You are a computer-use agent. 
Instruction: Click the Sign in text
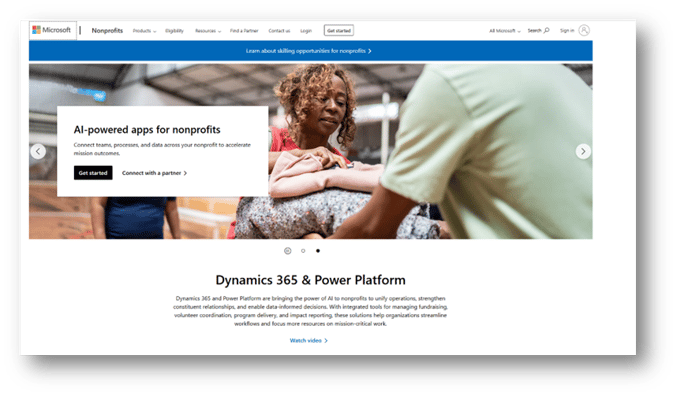coord(567,31)
